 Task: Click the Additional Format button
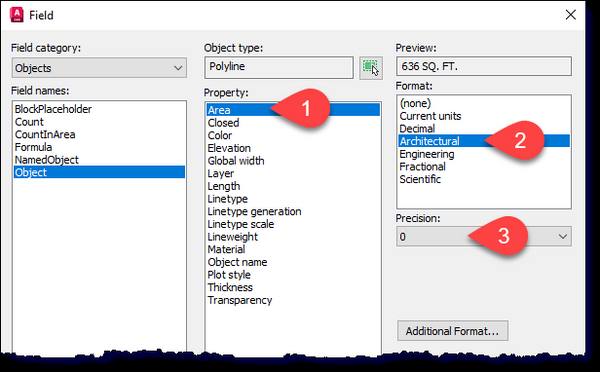453,331
